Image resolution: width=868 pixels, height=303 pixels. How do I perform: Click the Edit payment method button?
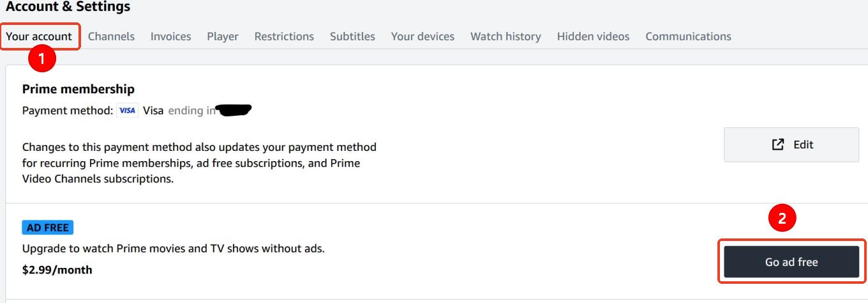tap(791, 144)
